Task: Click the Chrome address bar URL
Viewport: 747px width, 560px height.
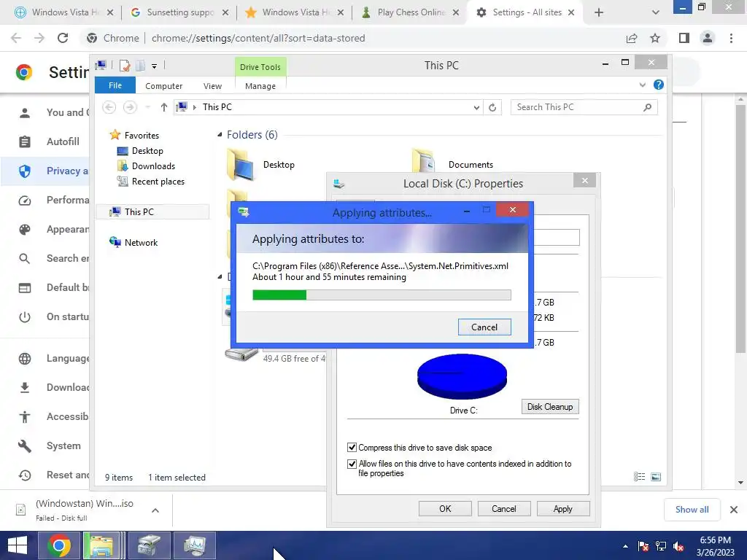Action: pyautogui.click(x=258, y=38)
